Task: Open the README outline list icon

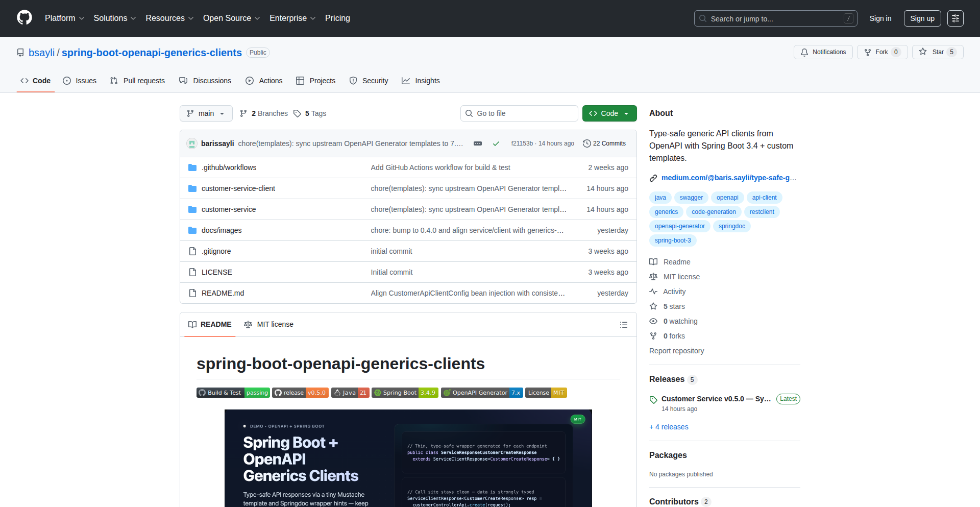Action: click(x=624, y=325)
